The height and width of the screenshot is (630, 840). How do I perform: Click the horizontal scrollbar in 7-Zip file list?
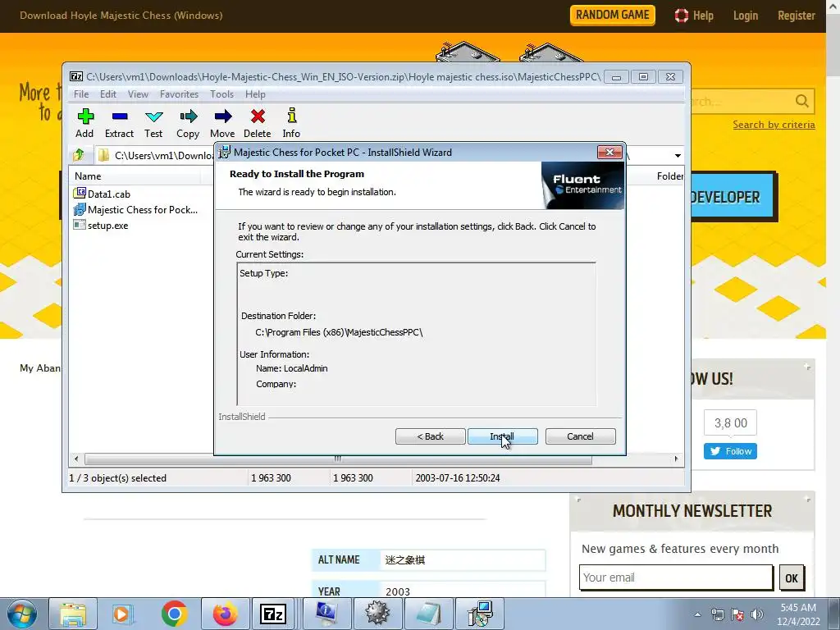click(x=337, y=459)
